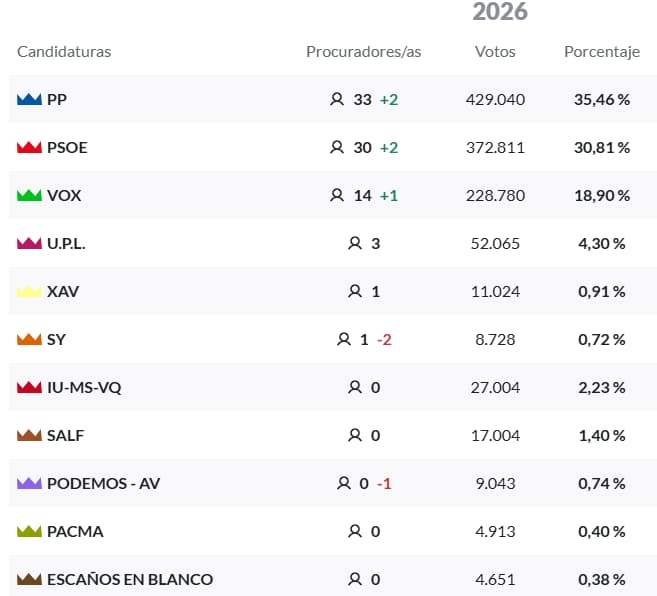Click the PSOE vote count 372.811

(x=495, y=148)
